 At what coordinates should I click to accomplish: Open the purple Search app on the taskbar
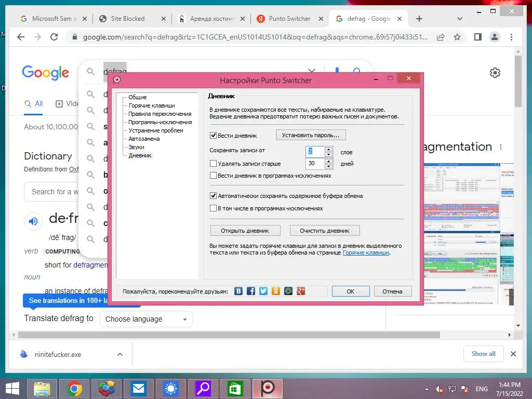(x=203, y=388)
